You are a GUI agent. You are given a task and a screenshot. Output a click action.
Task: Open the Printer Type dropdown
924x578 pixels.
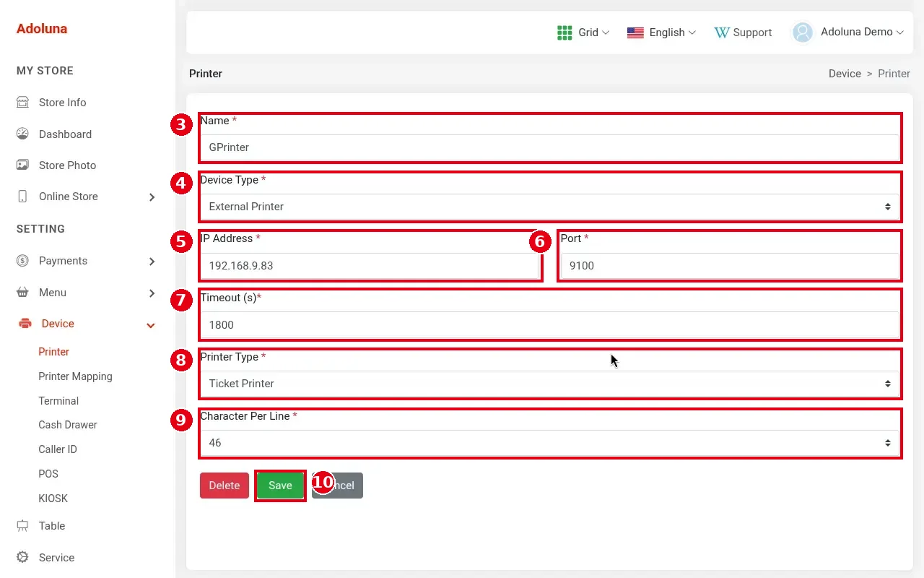click(x=549, y=384)
